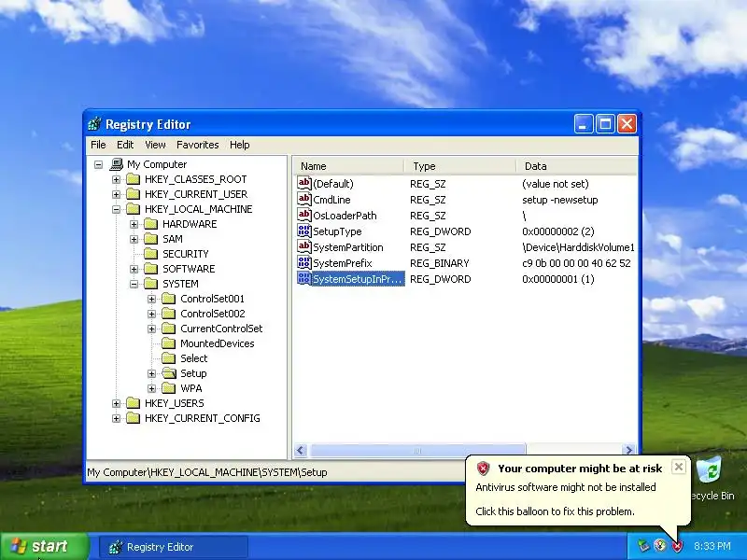Click the SYSTEM folder icon

pyautogui.click(x=151, y=284)
